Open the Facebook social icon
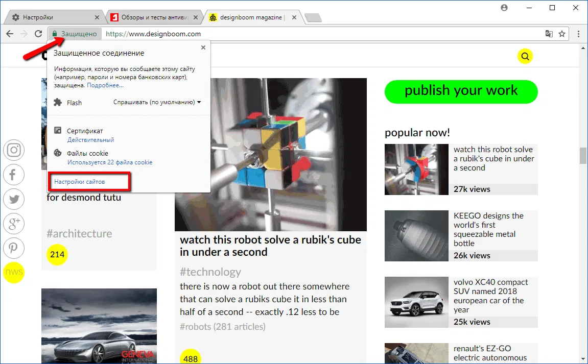 point(14,175)
